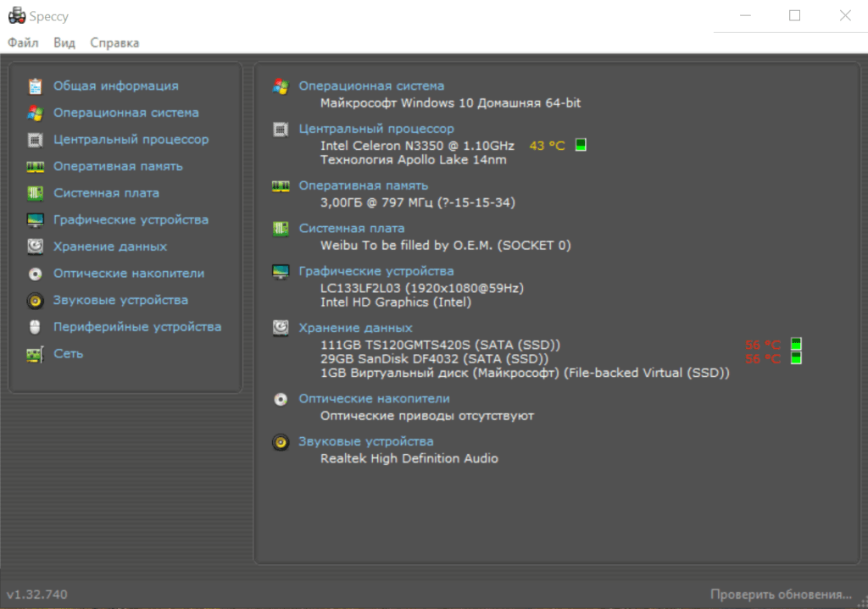Screen dimensions: 868x609
Task: Click the v1.32.740 version label
Action: [37, 595]
